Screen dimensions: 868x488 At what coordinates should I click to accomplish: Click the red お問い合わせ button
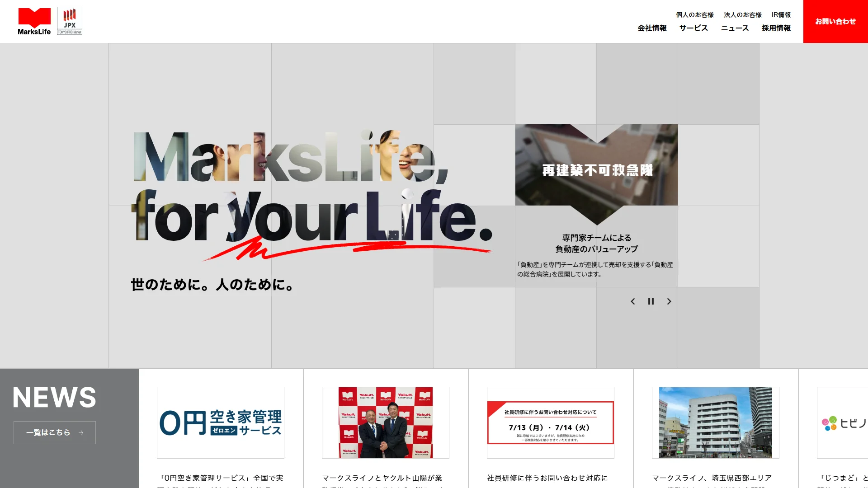(x=835, y=21)
